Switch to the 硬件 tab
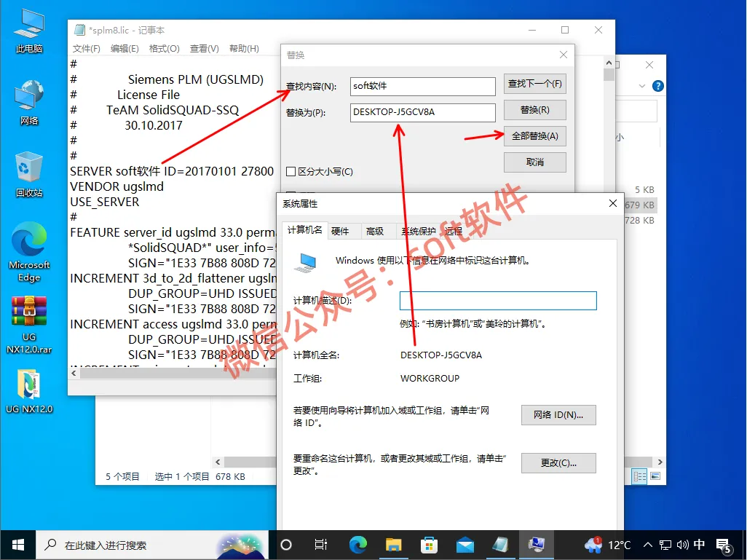747x560 pixels. (x=340, y=232)
